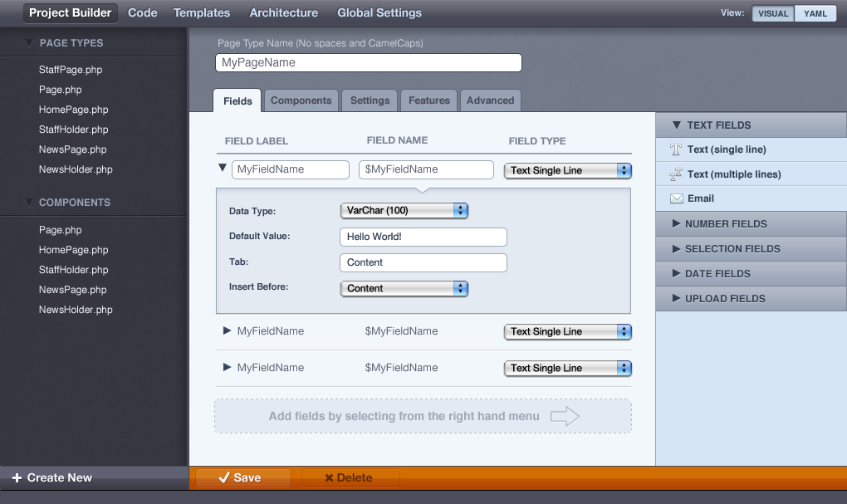Collapse the PAGE TYPES sidebar section
The image size is (847, 504).
(29, 43)
